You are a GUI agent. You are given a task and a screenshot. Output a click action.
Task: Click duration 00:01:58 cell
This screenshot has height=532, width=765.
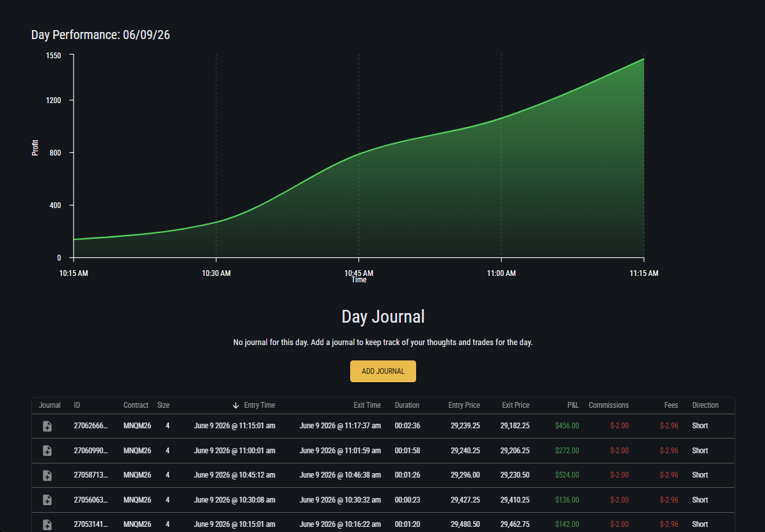point(407,451)
